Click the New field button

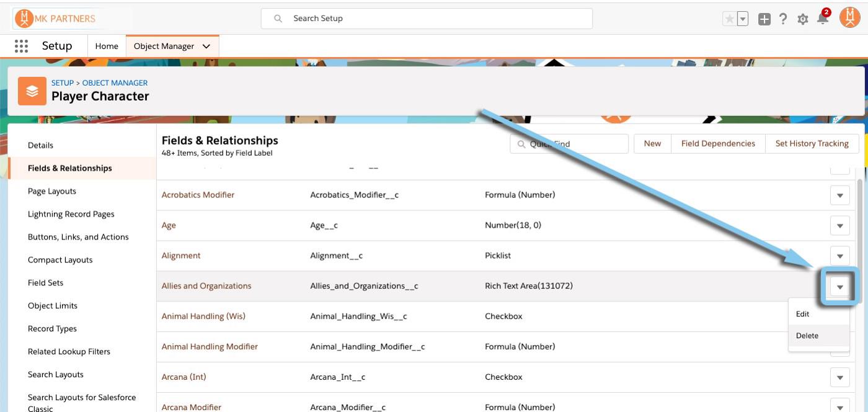[652, 143]
